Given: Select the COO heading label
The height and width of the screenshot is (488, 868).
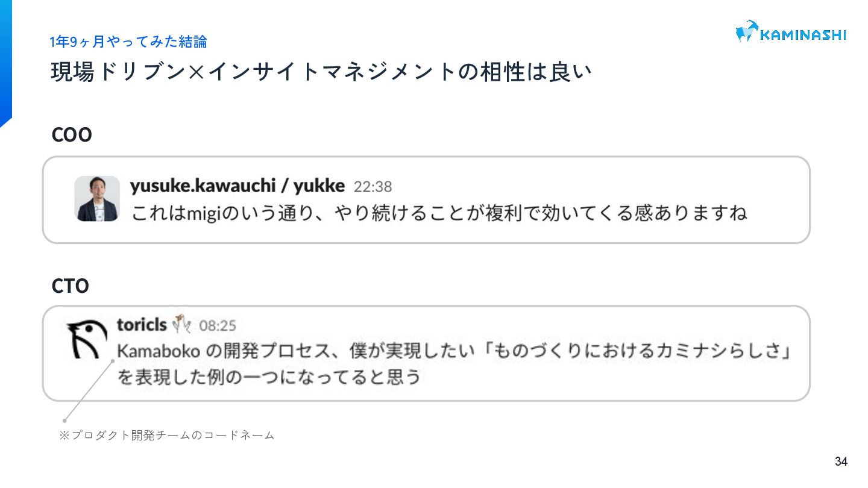Looking at the screenshot, I should pos(72,136).
